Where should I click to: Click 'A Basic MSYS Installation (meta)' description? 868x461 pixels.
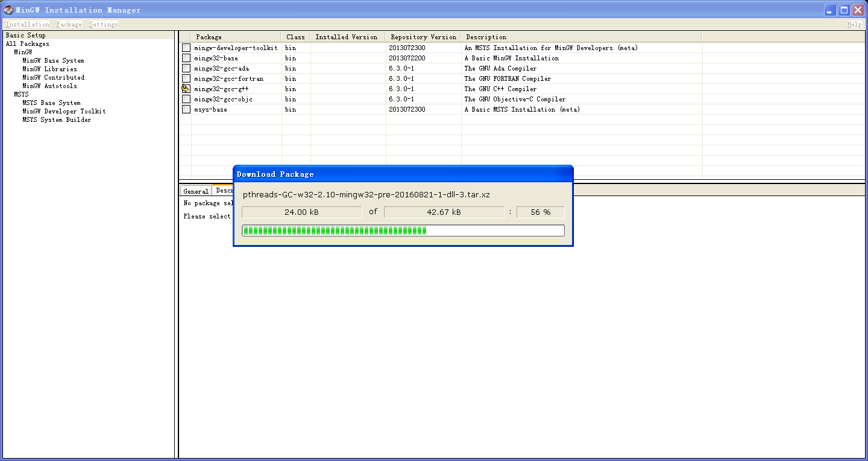click(x=522, y=109)
